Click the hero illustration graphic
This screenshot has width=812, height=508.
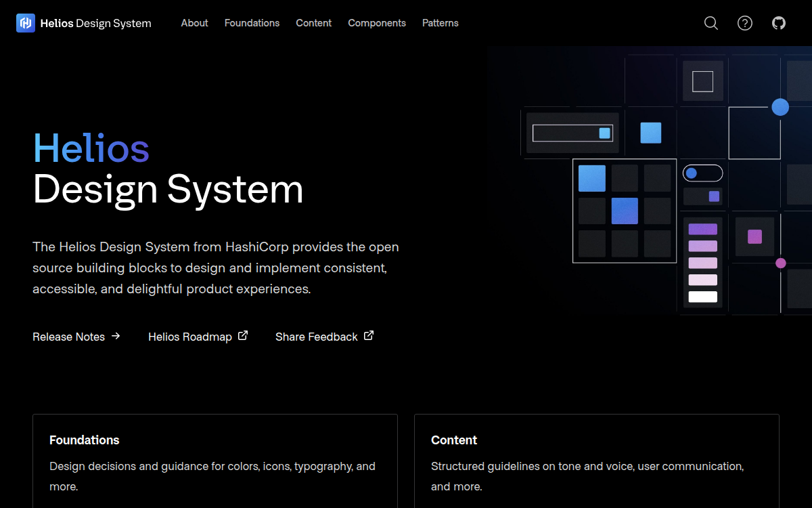tap(650, 182)
